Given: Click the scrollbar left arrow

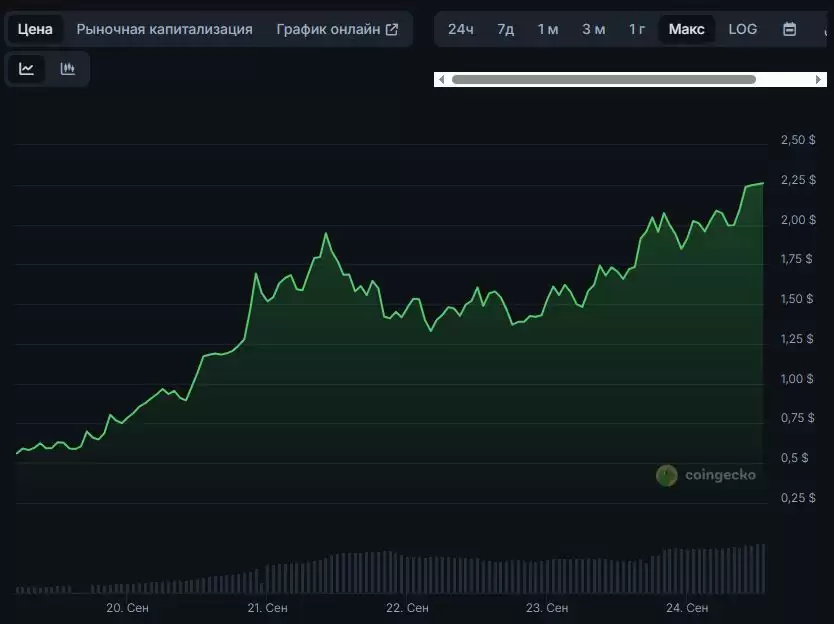Looking at the screenshot, I should point(442,79).
